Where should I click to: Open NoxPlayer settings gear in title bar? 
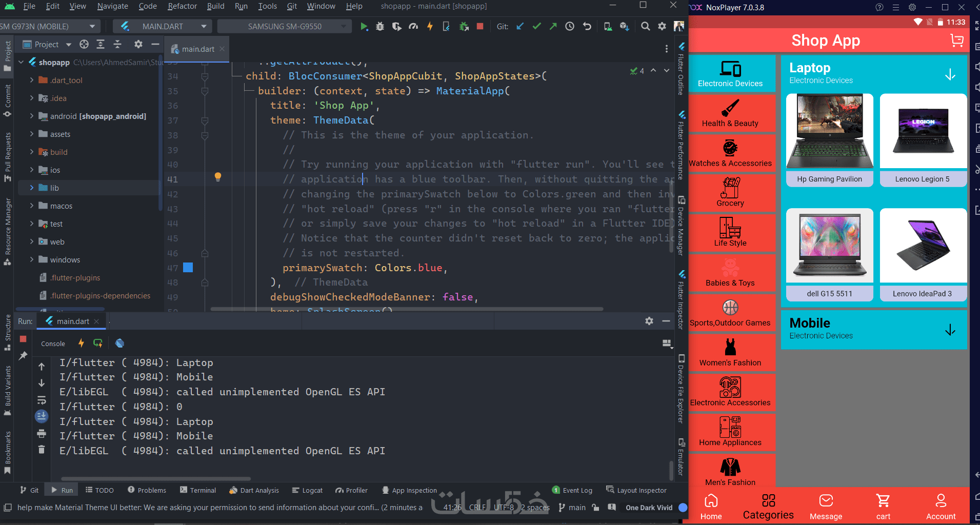(912, 7)
